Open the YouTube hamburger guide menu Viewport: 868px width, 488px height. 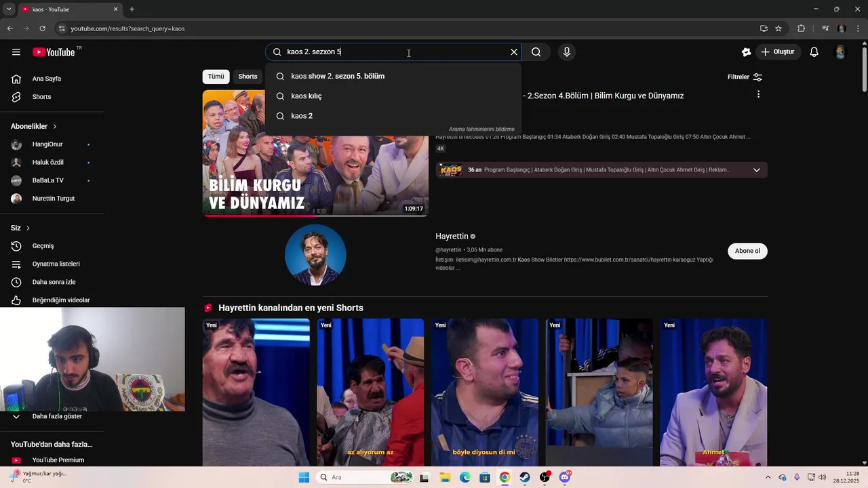click(16, 52)
